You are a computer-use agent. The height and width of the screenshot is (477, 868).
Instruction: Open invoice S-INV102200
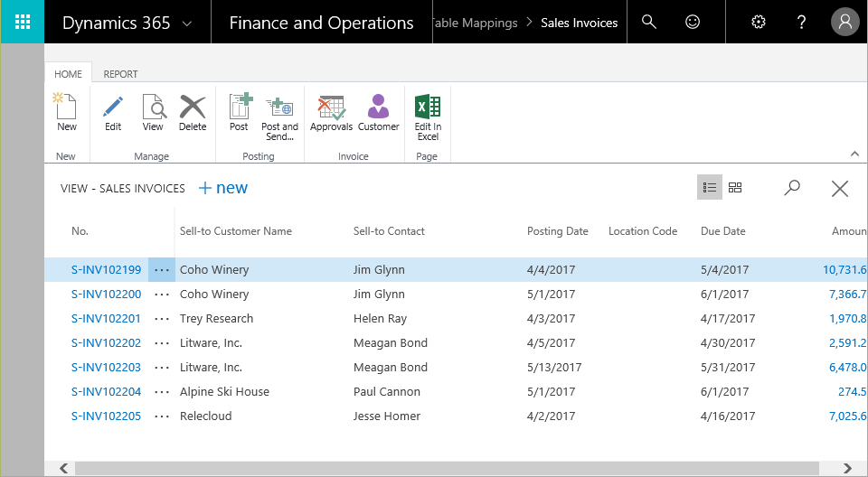click(107, 295)
